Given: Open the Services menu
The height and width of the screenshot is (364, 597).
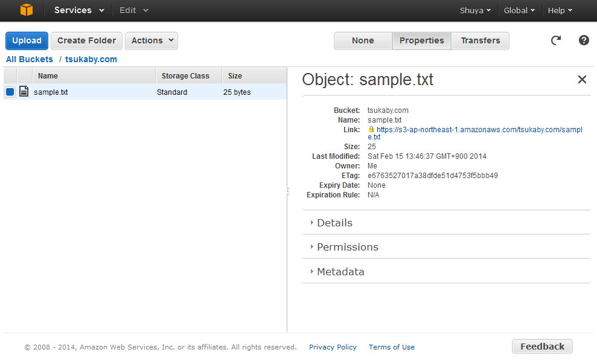Looking at the screenshot, I should click(79, 10).
